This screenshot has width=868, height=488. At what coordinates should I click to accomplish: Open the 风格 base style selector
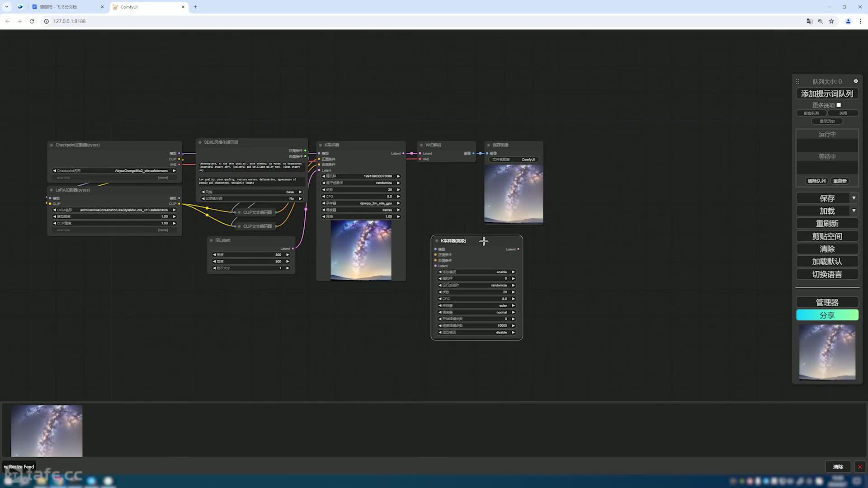click(x=252, y=192)
